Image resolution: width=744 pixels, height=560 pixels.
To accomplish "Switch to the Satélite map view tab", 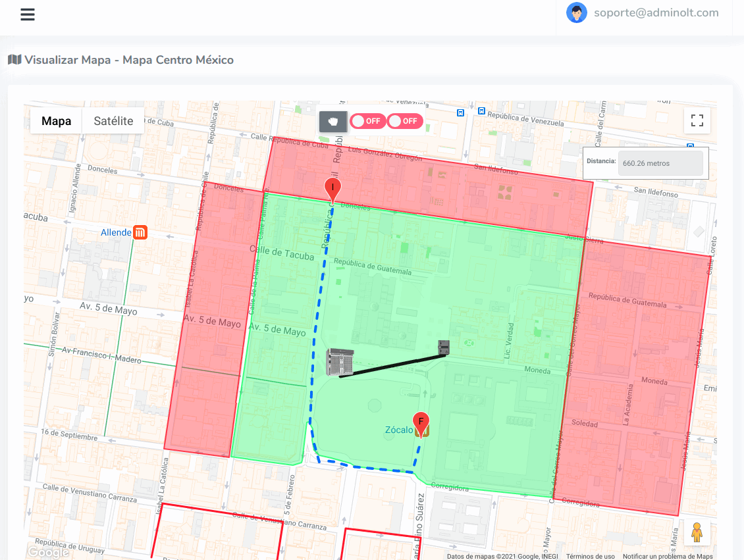I will (x=113, y=120).
